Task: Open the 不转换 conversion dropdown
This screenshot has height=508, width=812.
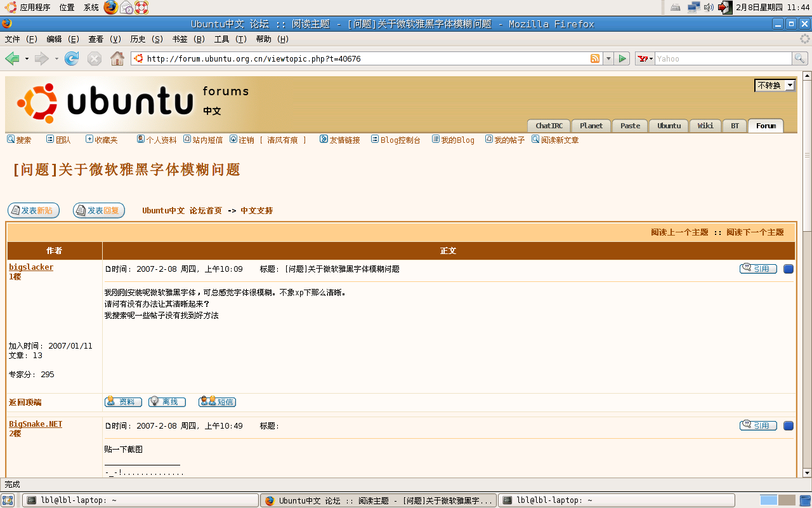Action: pos(775,85)
